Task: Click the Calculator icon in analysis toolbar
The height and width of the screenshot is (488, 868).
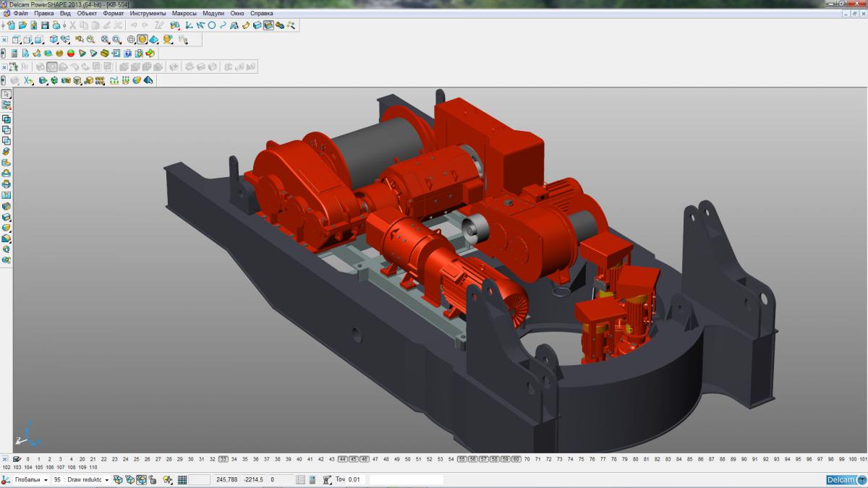Action: tap(14, 53)
